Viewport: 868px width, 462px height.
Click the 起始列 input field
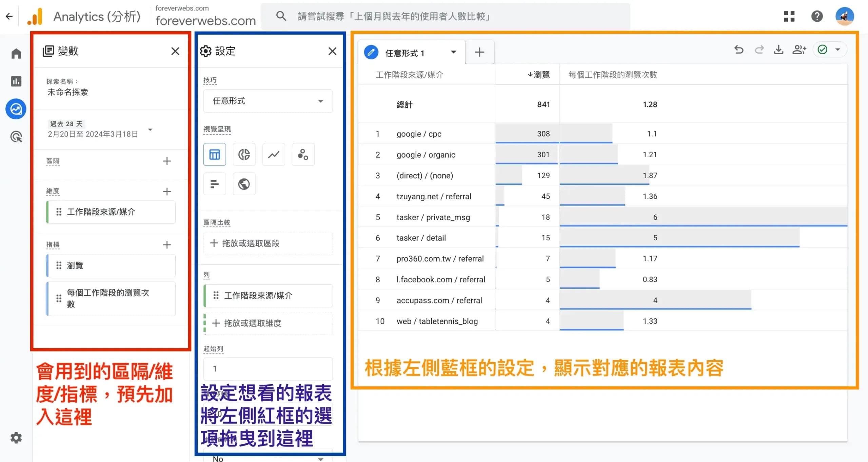(x=268, y=369)
